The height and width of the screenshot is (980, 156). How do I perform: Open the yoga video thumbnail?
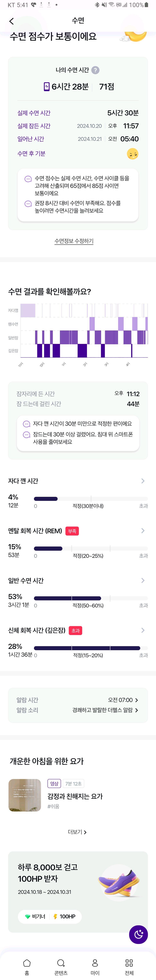tap(25, 795)
